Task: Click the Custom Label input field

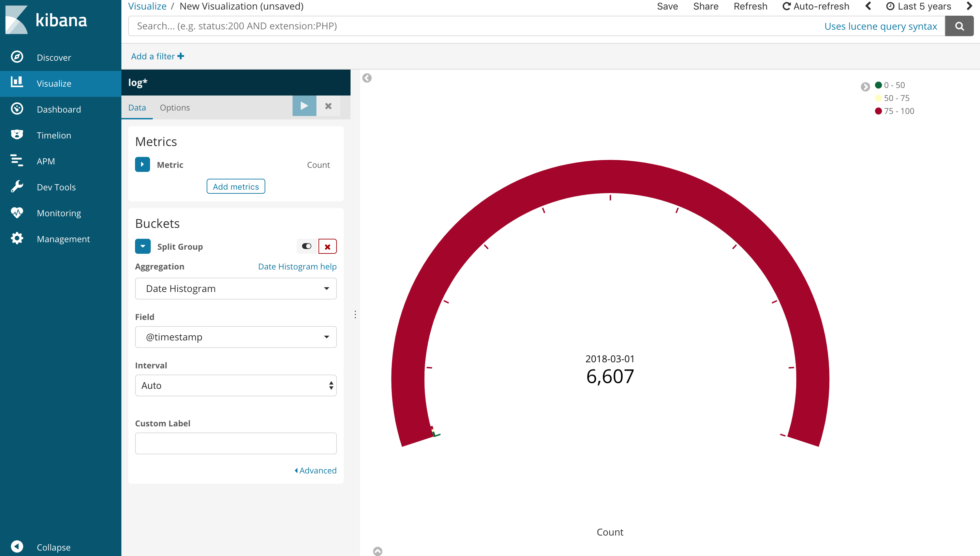Action: point(236,443)
